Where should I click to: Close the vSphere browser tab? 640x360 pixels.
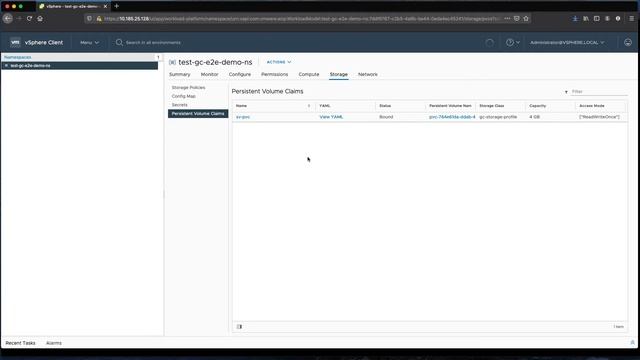105,6
